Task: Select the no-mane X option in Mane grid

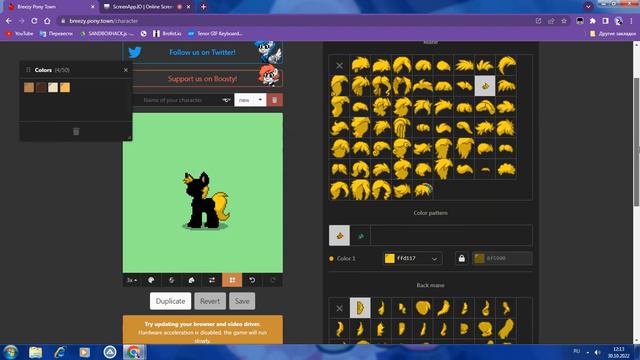Action: [339, 65]
